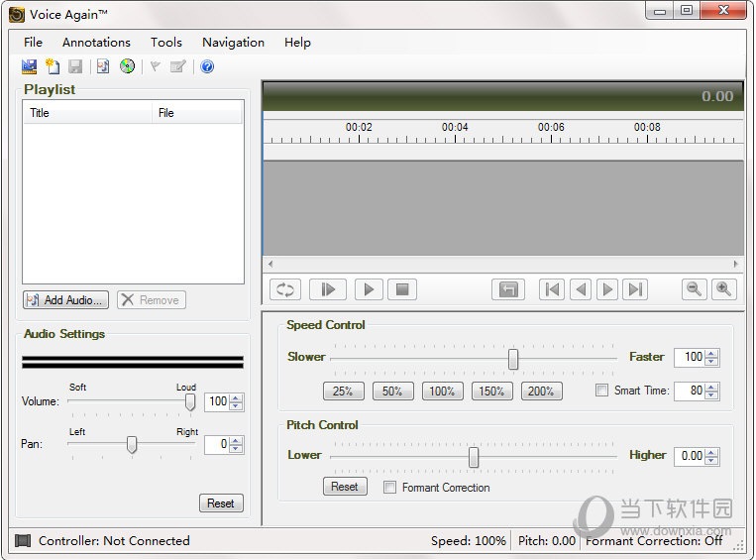Click the play from marker button
The image size is (756, 560).
[328, 289]
